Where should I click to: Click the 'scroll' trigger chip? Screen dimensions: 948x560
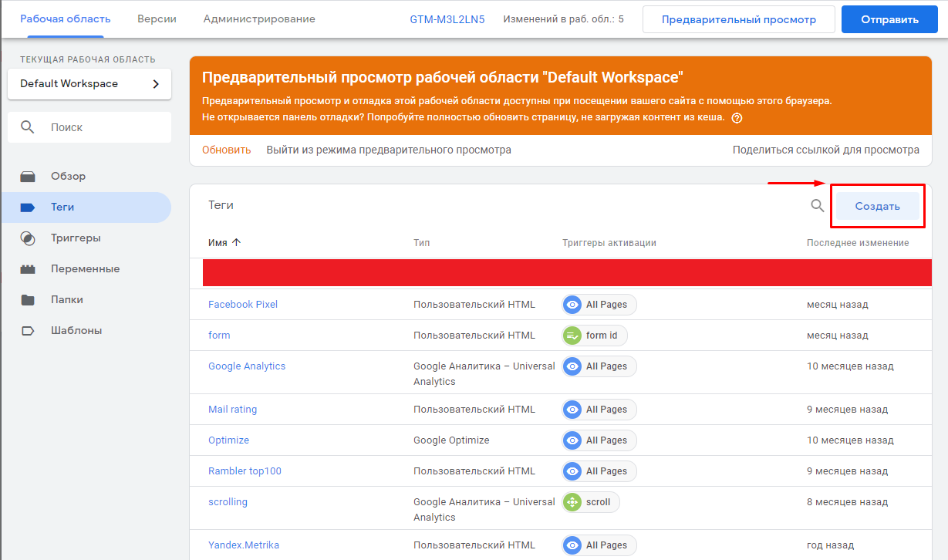tap(591, 502)
